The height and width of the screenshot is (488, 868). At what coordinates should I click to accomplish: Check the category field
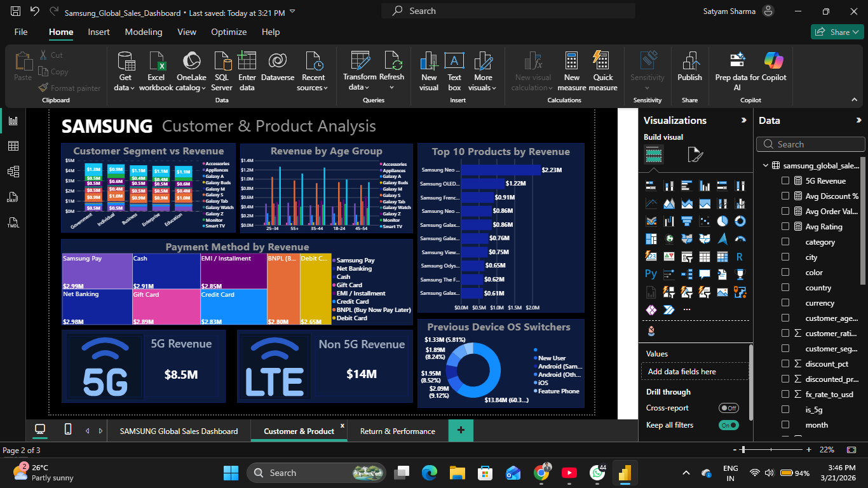coord(785,241)
